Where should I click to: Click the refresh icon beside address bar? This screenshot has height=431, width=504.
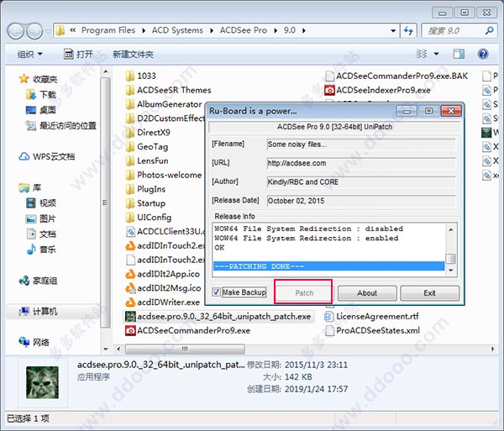(408, 30)
